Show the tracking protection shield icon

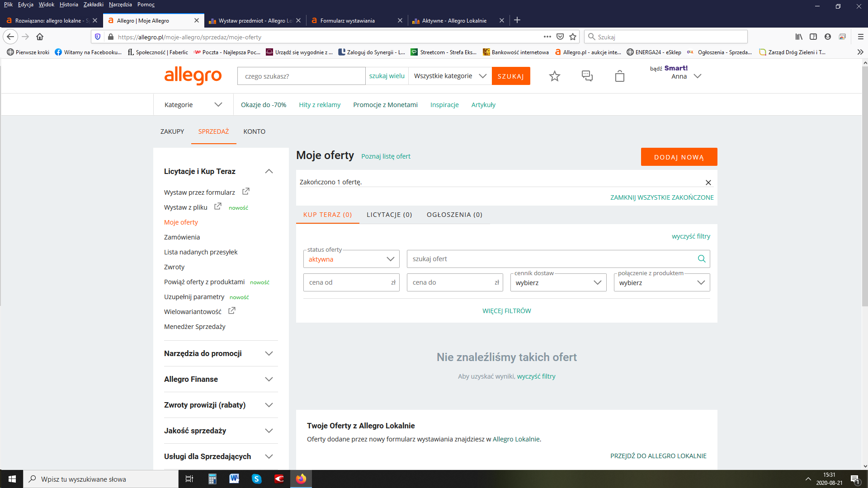point(98,37)
